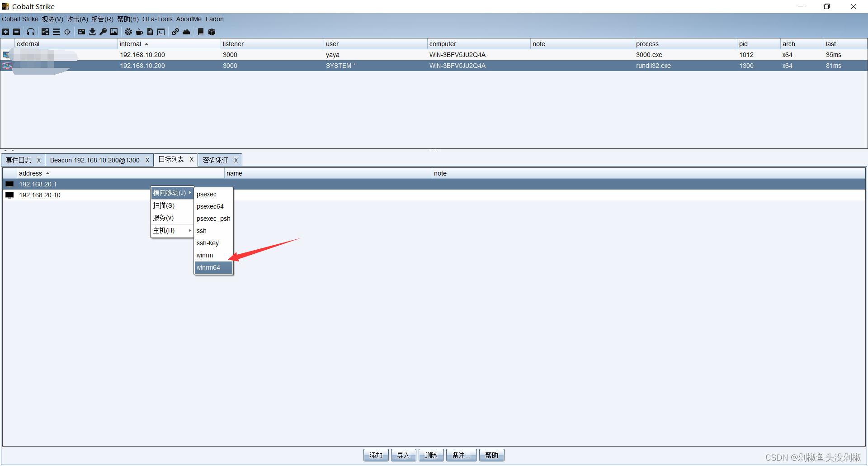Open the Cobalt Strike menu
Image resolution: width=868 pixels, height=466 pixels.
pos(20,19)
